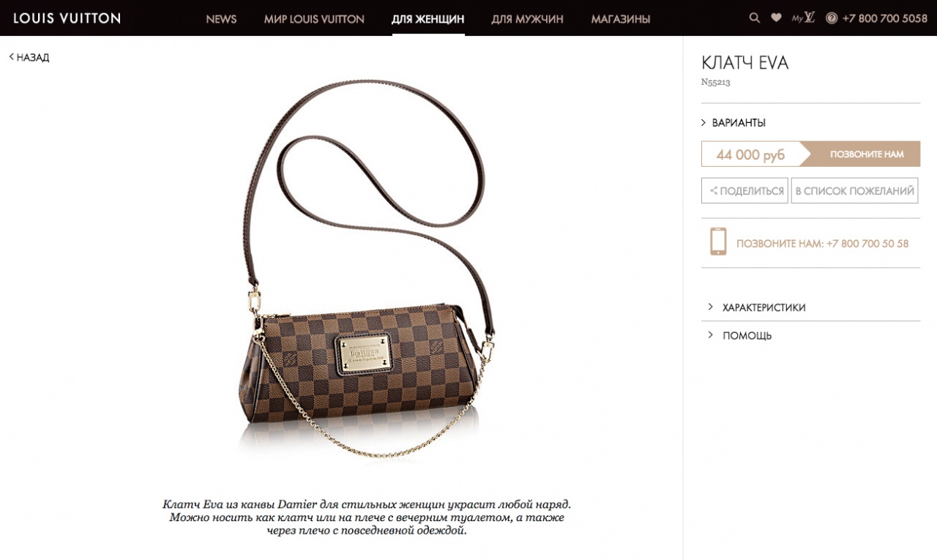
Task: Select the Мир Louis Vuitton menu
Action: click(314, 19)
